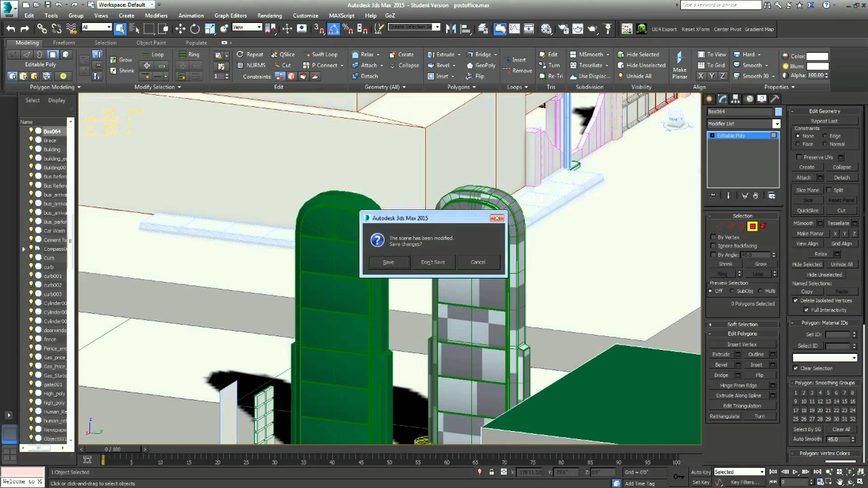The height and width of the screenshot is (488, 868).
Task: Click the Render Production teapot icon
Action: [x=592, y=29]
